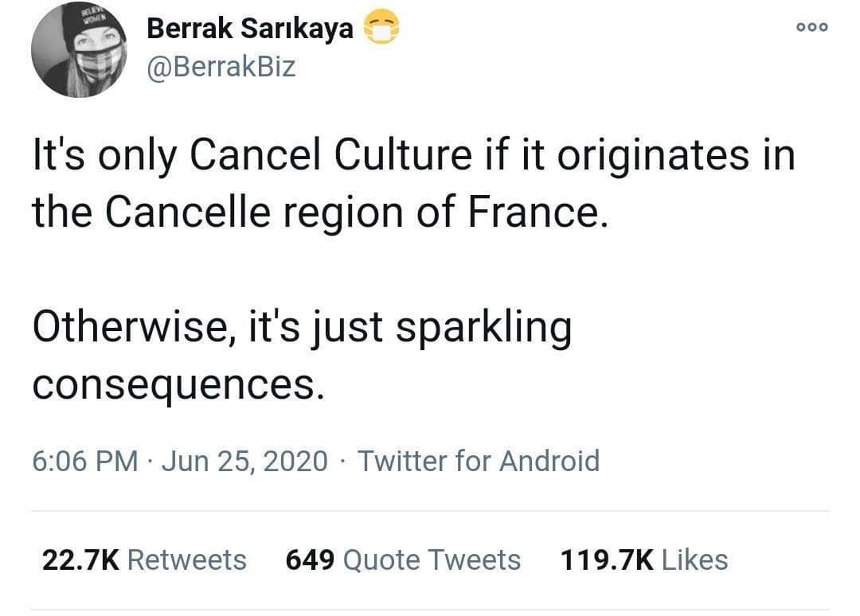The image size is (860, 616).
Task: Click the retweet count number 22.7K
Action: (76, 559)
